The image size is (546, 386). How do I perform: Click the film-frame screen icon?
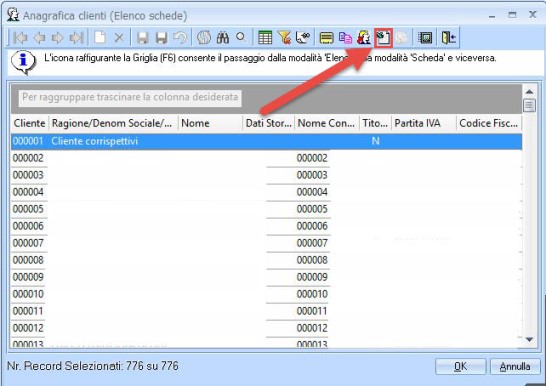click(425, 38)
